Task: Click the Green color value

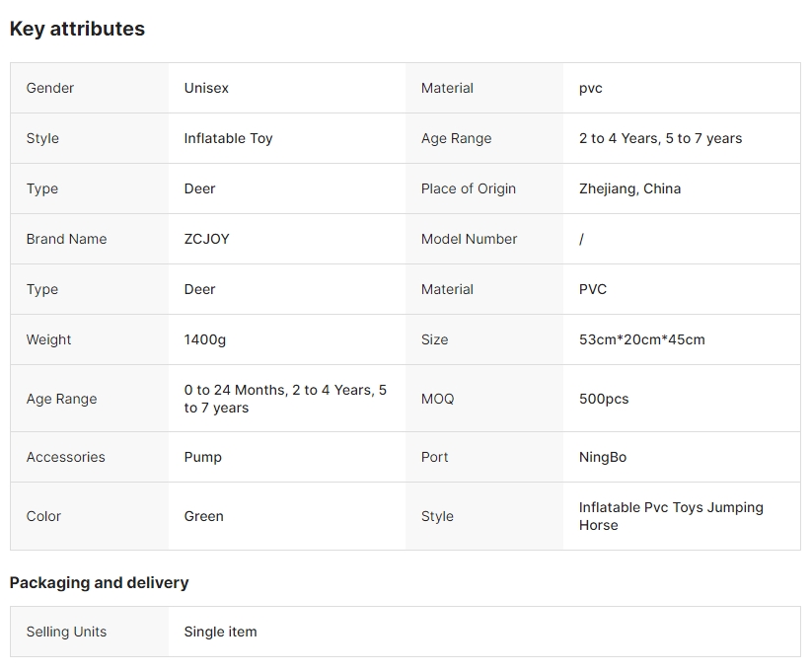Action: coord(203,516)
